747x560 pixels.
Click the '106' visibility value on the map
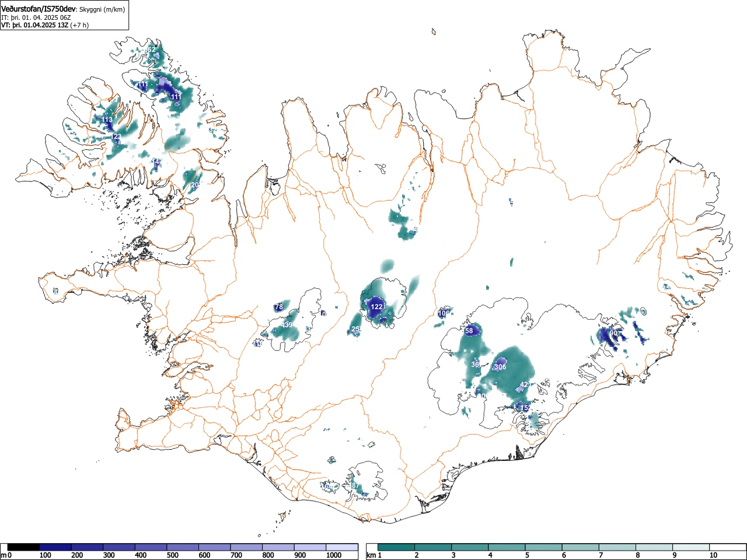[x=444, y=313]
